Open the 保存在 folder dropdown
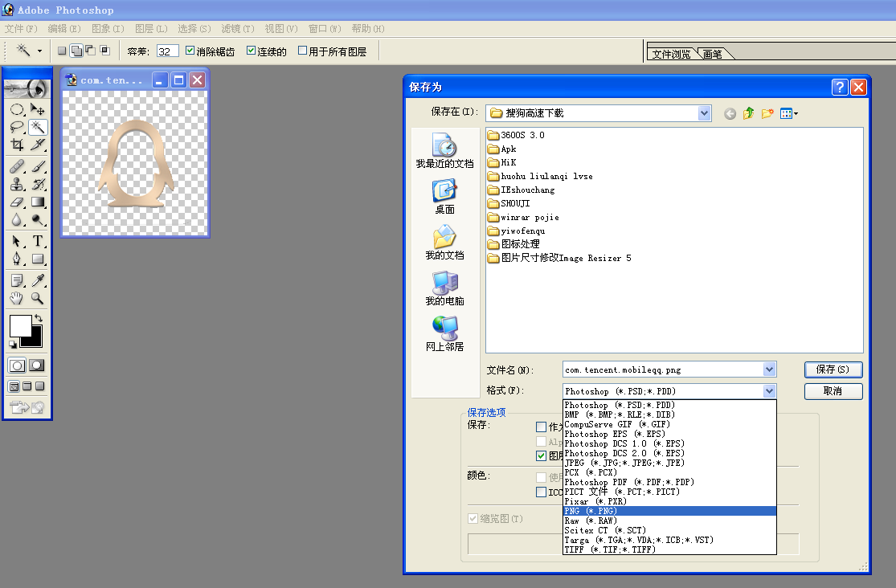896x588 pixels. point(704,113)
